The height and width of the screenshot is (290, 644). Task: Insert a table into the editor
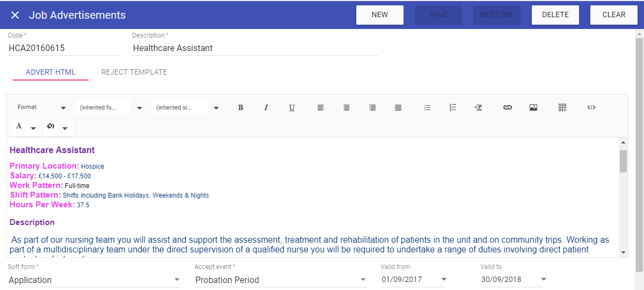[x=562, y=107]
